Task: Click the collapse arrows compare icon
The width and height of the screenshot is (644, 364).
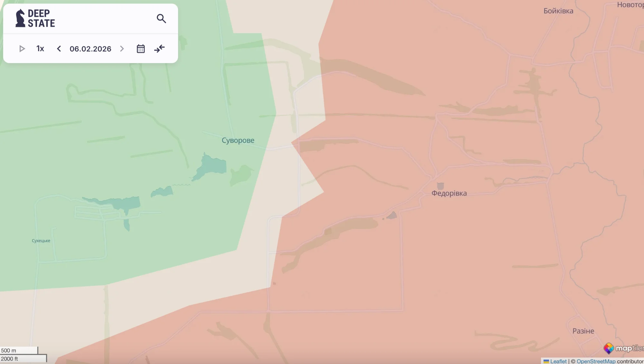Action: pos(159,49)
